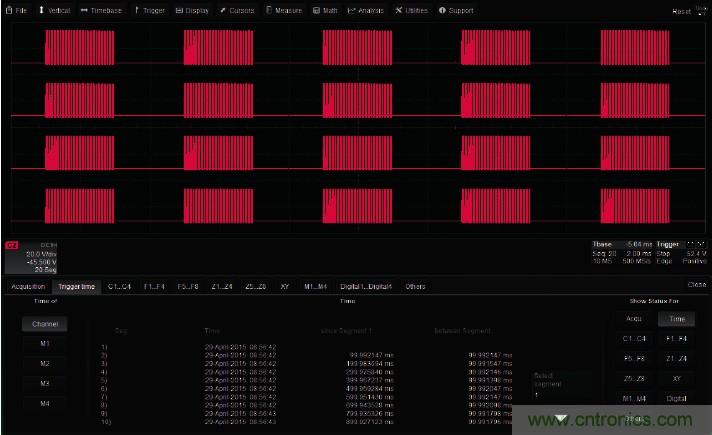Open the Timebase menu

click(x=102, y=10)
